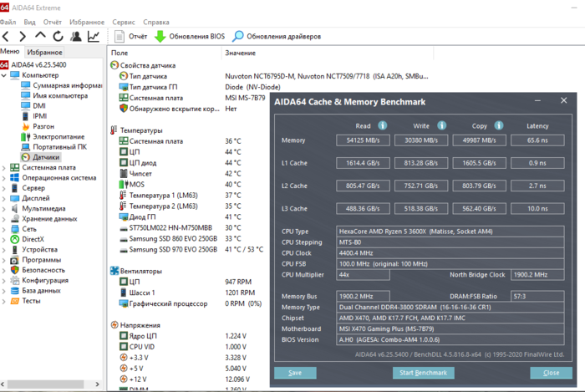Image resolution: width=585 pixels, height=392 pixels.
Task: Go back with the left arrow toolbar icon
Action: pyautogui.click(x=6, y=36)
